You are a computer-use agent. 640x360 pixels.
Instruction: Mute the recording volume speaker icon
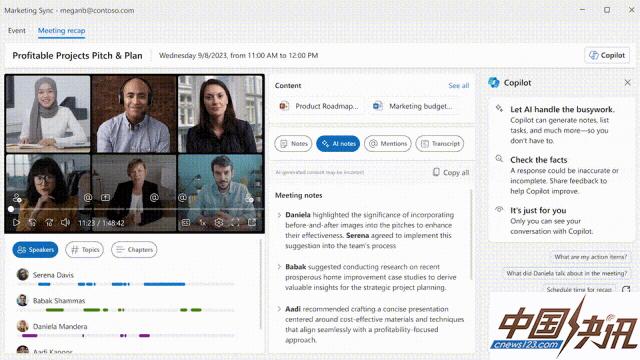tap(65, 223)
